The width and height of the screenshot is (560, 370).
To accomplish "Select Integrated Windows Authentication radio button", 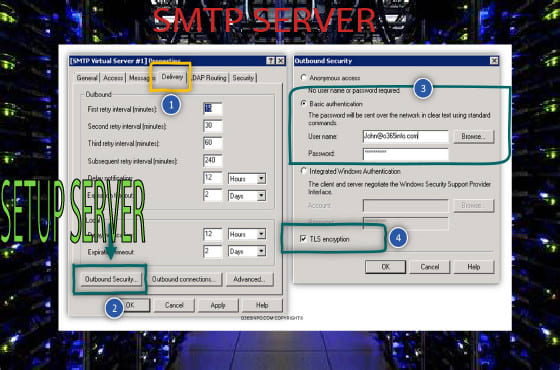I will 304,171.
